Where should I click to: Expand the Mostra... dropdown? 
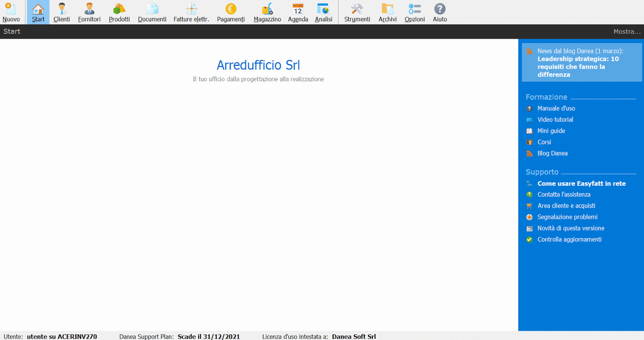point(627,31)
